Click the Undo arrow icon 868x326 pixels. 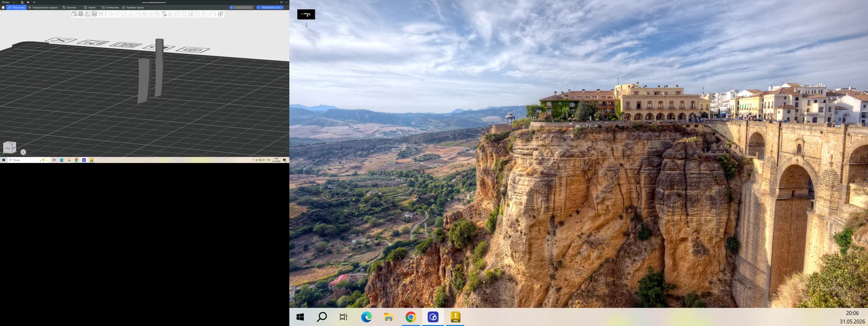[28, 2]
